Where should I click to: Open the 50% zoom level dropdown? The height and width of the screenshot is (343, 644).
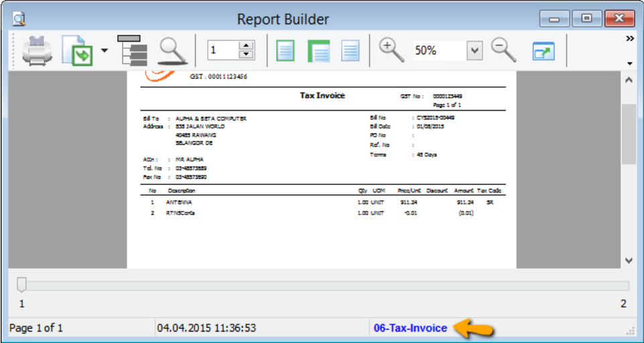pos(474,50)
